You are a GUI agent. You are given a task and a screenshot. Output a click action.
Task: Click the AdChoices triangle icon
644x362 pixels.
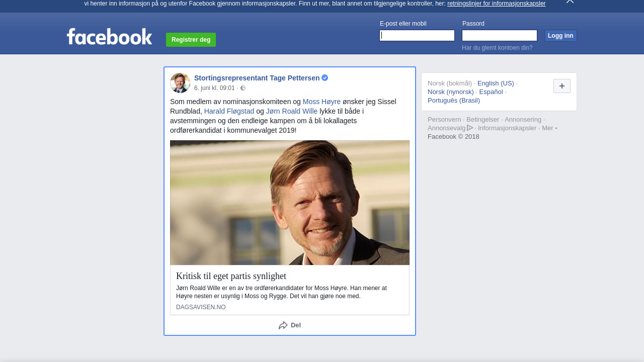470,128
